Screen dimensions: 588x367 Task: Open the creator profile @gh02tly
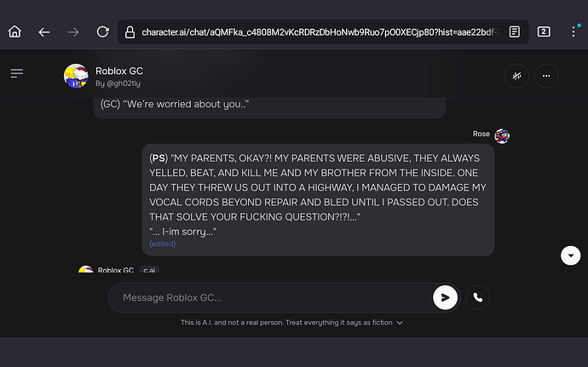pyautogui.click(x=118, y=83)
